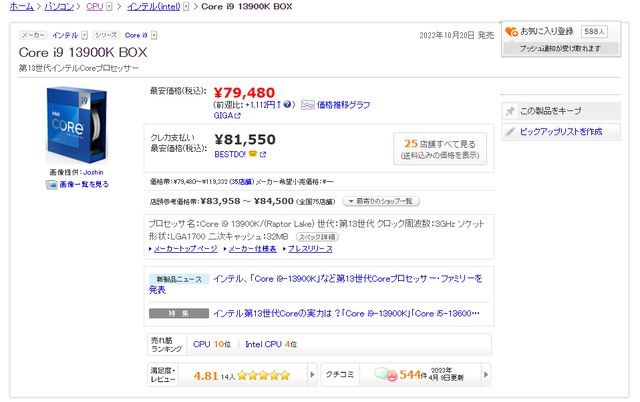Open the BESTDO! shop link

[230, 155]
